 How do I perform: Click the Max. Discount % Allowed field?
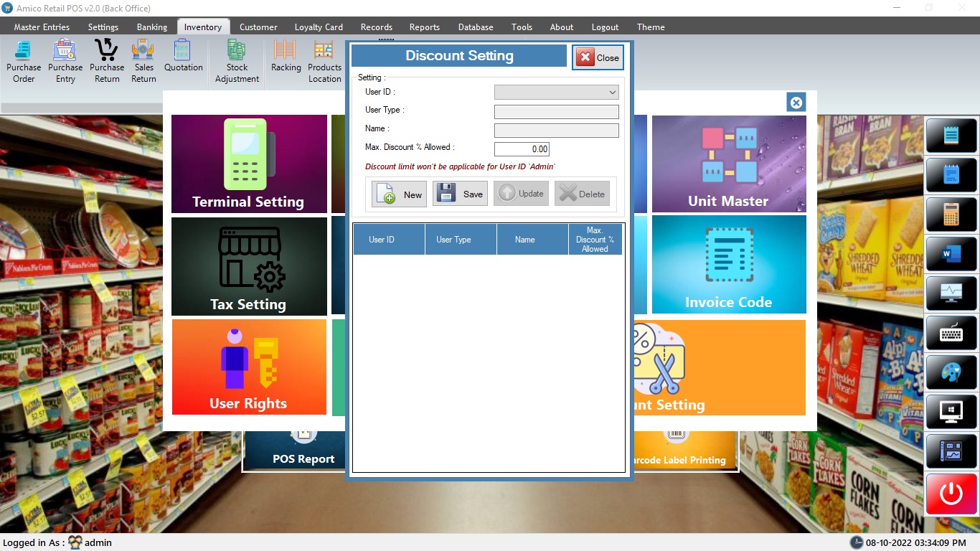[x=522, y=149]
